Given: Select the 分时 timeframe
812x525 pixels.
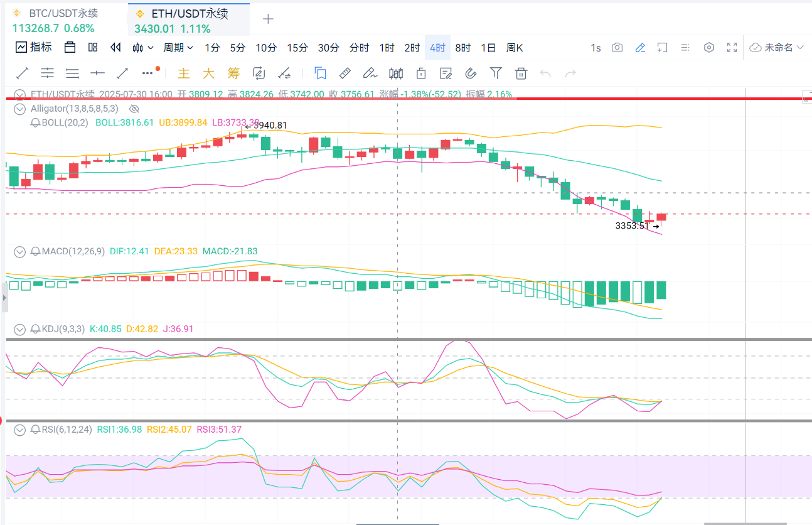Looking at the screenshot, I should (x=359, y=48).
